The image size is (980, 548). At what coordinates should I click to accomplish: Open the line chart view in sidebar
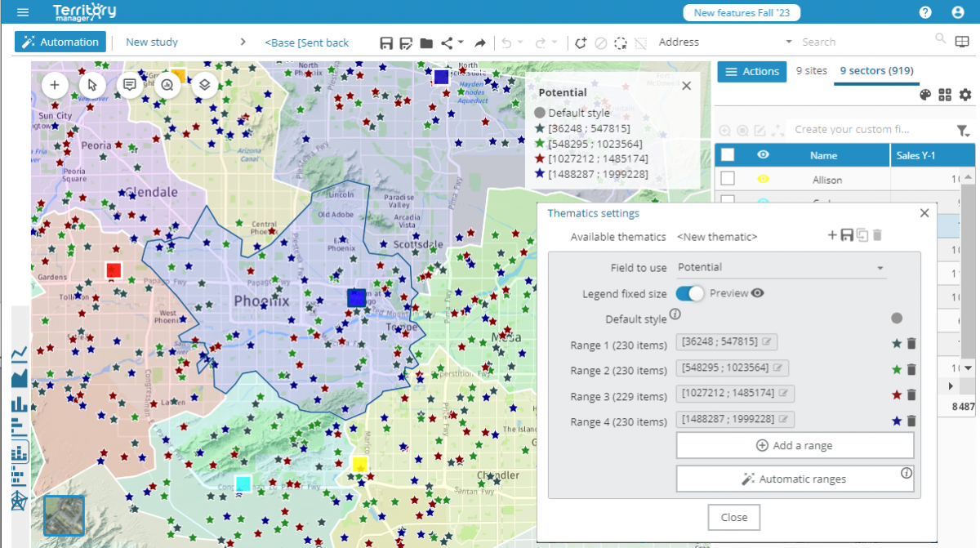pyautogui.click(x=19, y=354)
